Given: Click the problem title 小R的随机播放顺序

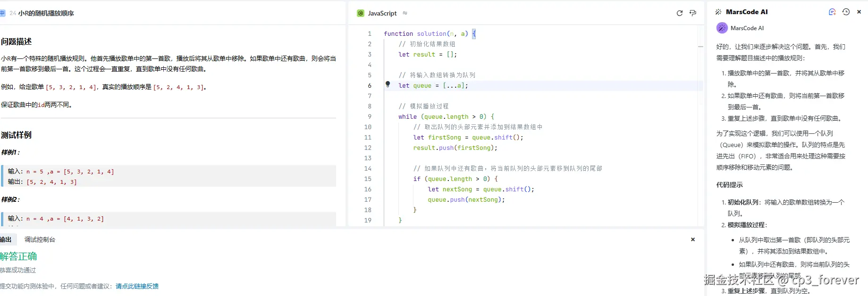Looking at the screenshot, I should (46, 13).
